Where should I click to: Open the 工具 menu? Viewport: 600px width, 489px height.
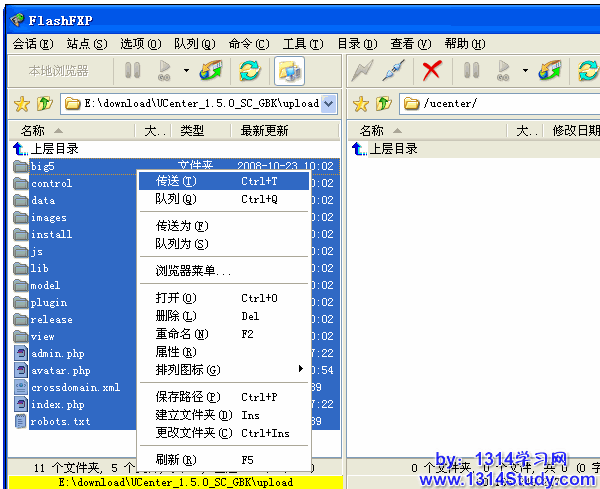click(x=301, y=44)
